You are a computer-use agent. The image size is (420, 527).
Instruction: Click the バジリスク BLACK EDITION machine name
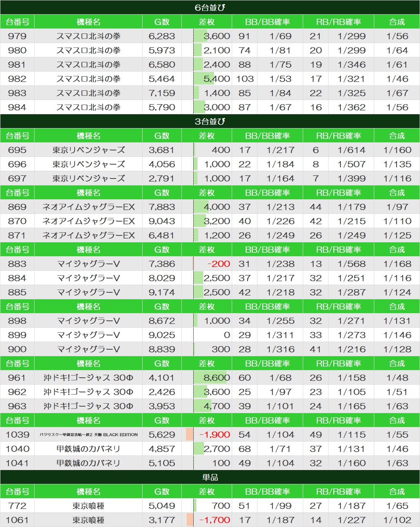[x=88, y=435]
